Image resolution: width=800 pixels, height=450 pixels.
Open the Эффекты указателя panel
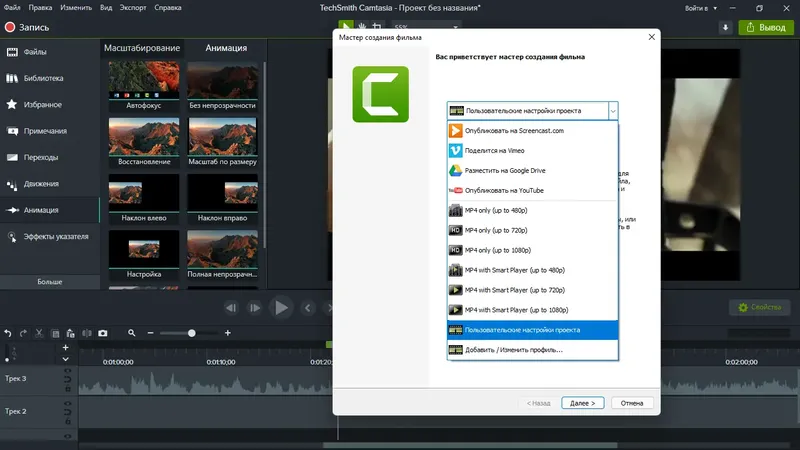[49, 237]
